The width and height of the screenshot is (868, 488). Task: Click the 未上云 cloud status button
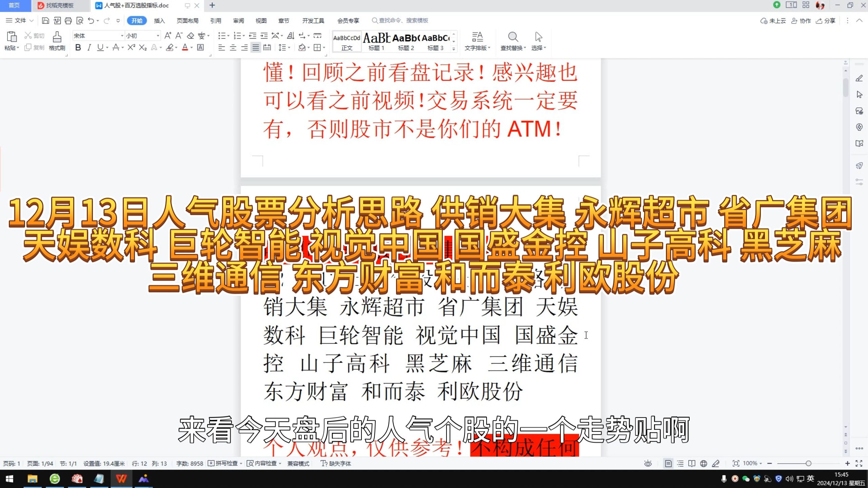tap(773, 21)
